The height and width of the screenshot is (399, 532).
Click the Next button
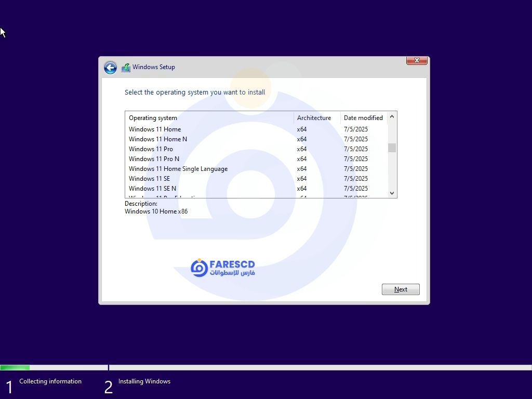click(x=401, y=289)
